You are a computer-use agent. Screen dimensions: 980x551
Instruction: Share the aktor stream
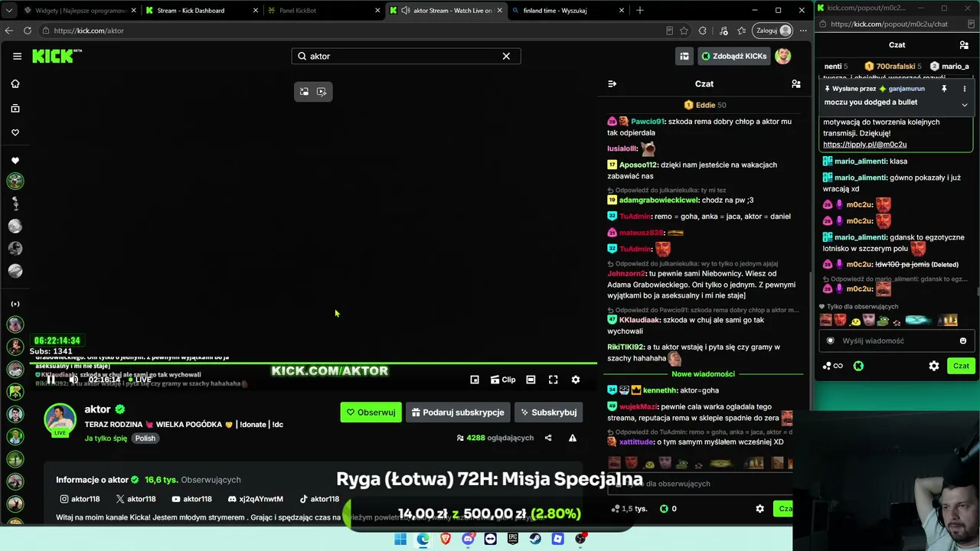click(548, 438)
